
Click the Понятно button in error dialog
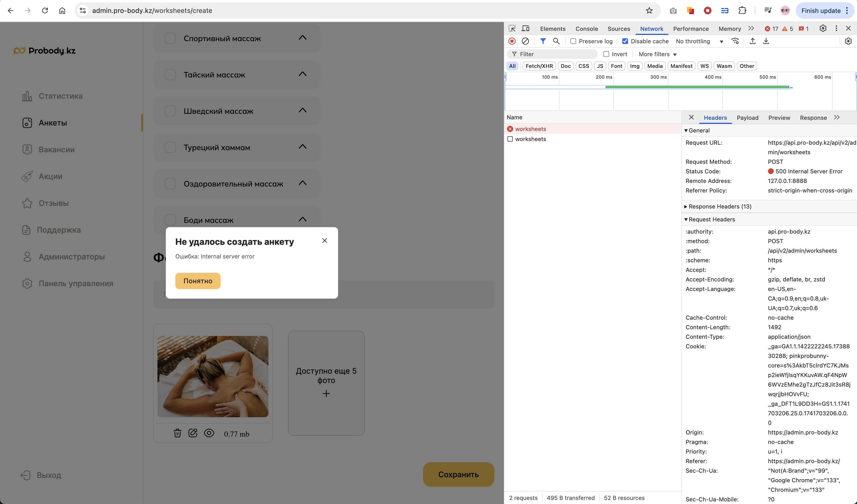pyautogui.click(x=198, y=281)
